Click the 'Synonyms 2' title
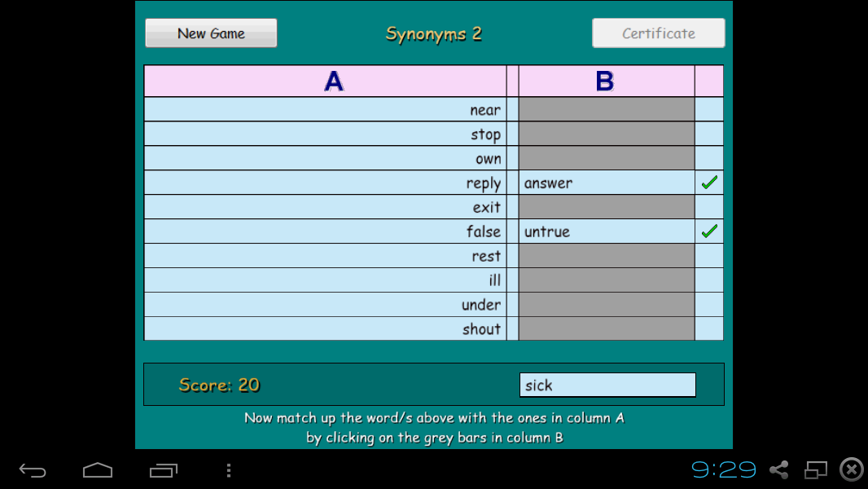This screenshot has height=489, width=868. [433, 34]
